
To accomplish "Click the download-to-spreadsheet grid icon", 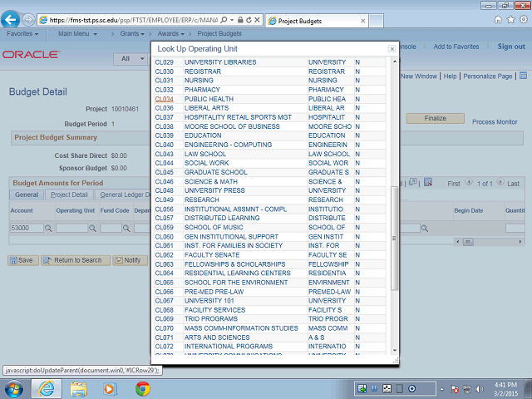I will click(428, 183).
